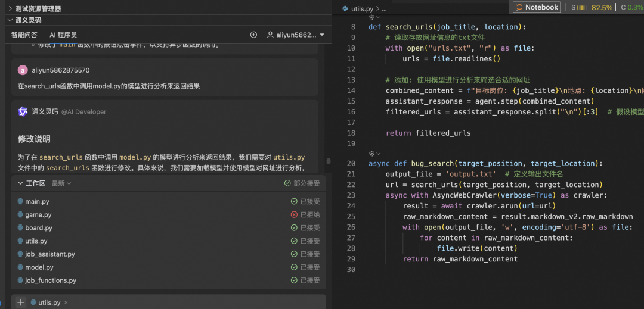
Task: Click the Python icon beside model.py
Action: 20,267
